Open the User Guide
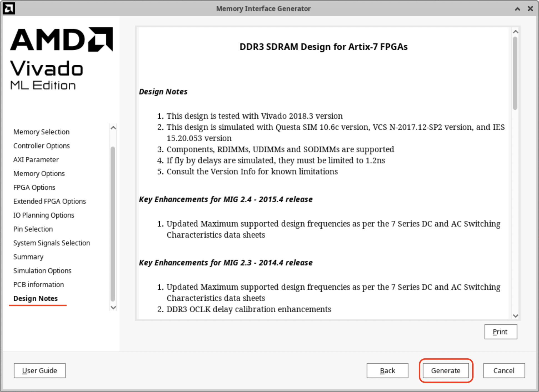This screenshot has width=539, height=392. coord(40,371)
